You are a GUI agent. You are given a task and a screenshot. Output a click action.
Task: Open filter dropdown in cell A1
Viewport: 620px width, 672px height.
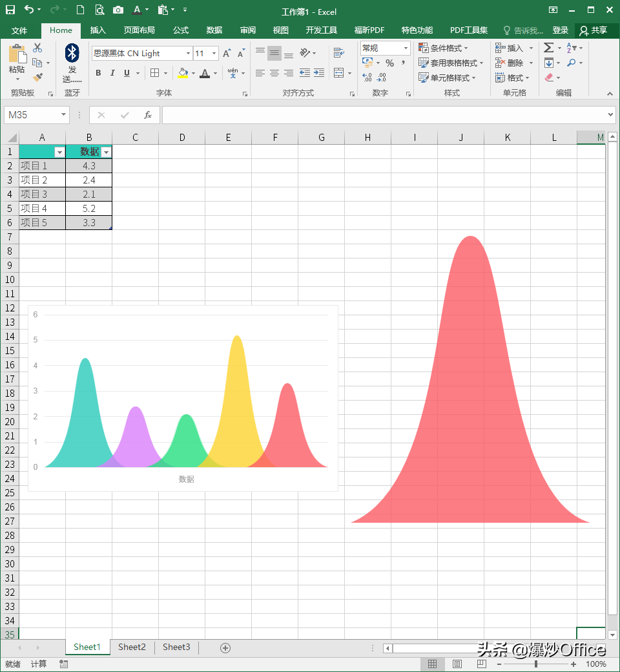click(59, 152)
